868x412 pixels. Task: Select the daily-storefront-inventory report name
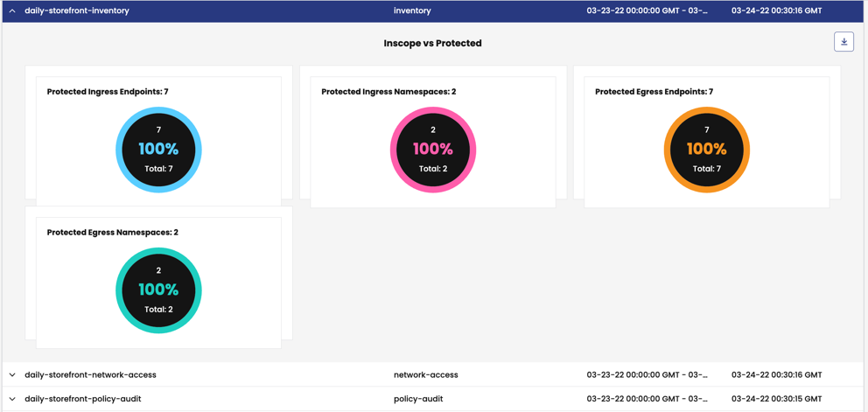(77, 11)
